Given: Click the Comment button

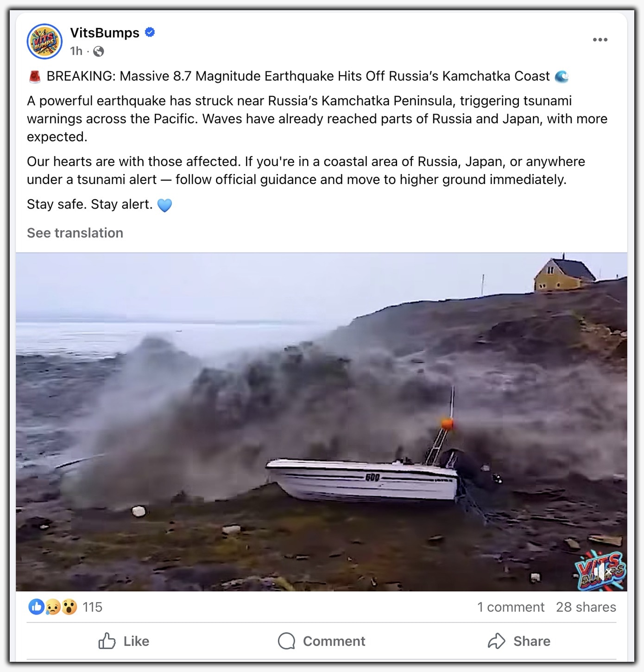Looking at the screenshot, I should pyautogui.click(x=322, y=641).
